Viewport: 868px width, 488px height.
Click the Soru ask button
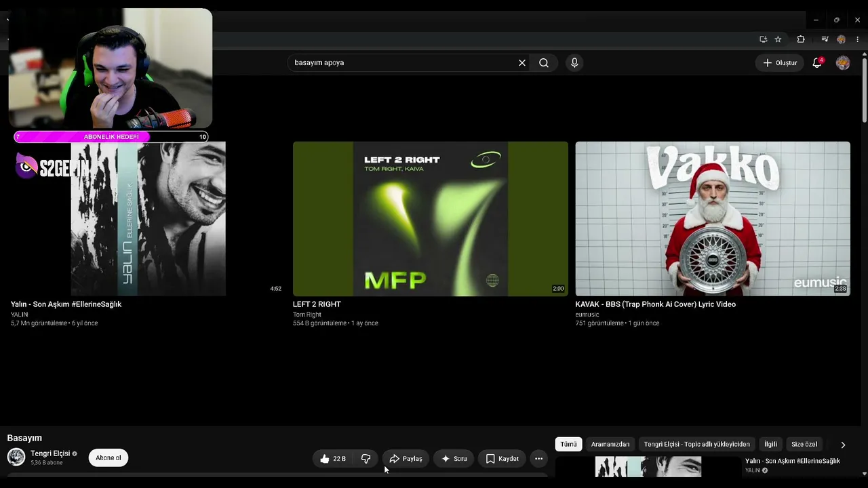click(x=454, y=459)
